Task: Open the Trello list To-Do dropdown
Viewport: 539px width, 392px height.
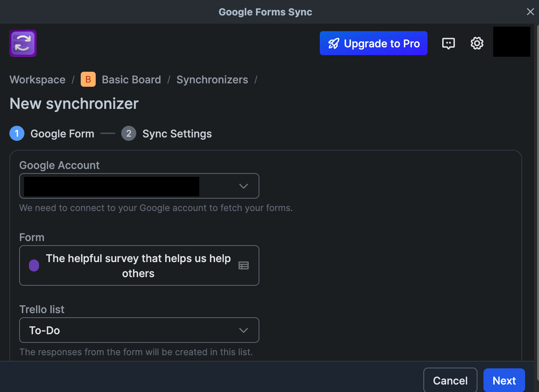Action: pyautogui.click(x=139, y=330)
